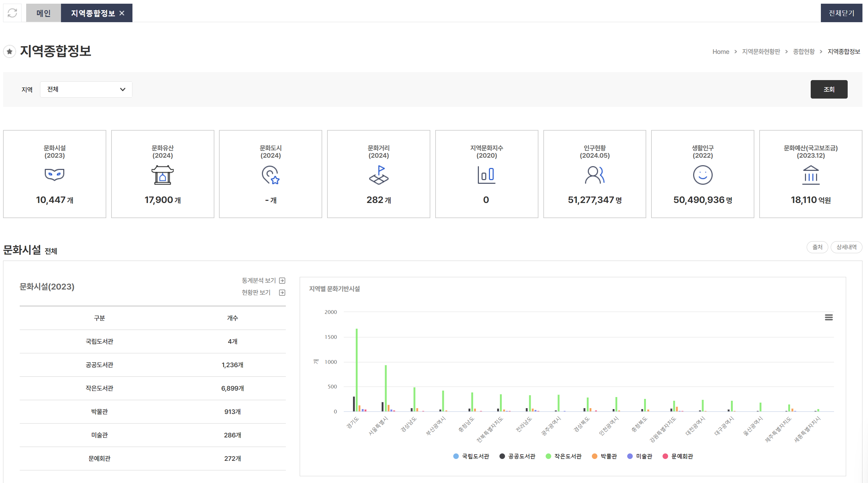Toggle 문예회관 legend series
This screenshot has width=868, height=483.
[x=678, y=456]
